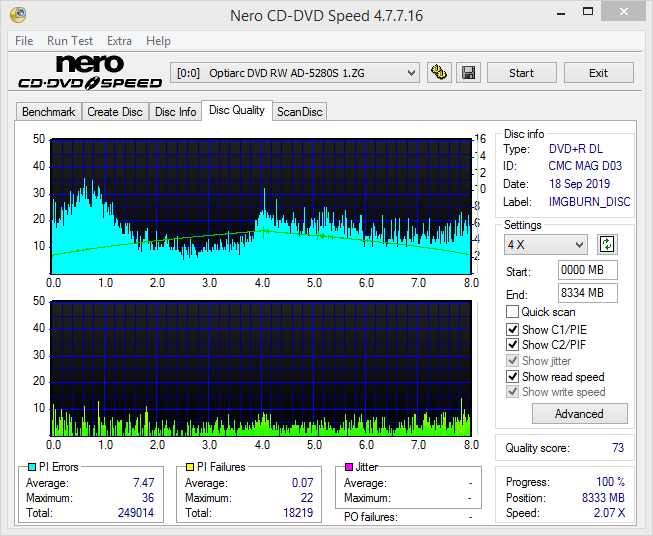Select the Disc Quality tab
The image size is (653, 536).
point(237,110)
